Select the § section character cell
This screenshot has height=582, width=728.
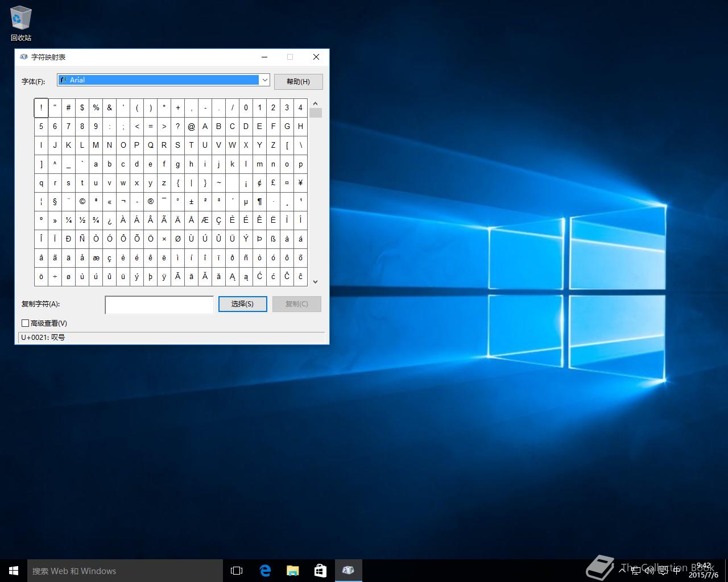tap(55, 201)
